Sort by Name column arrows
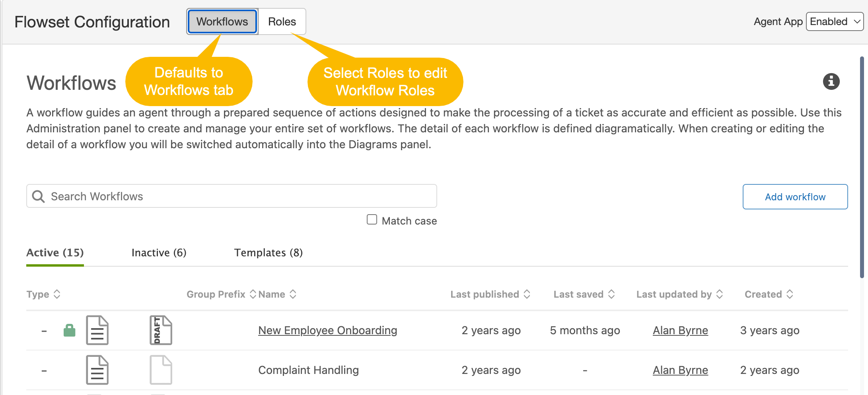 click(293, 294)
